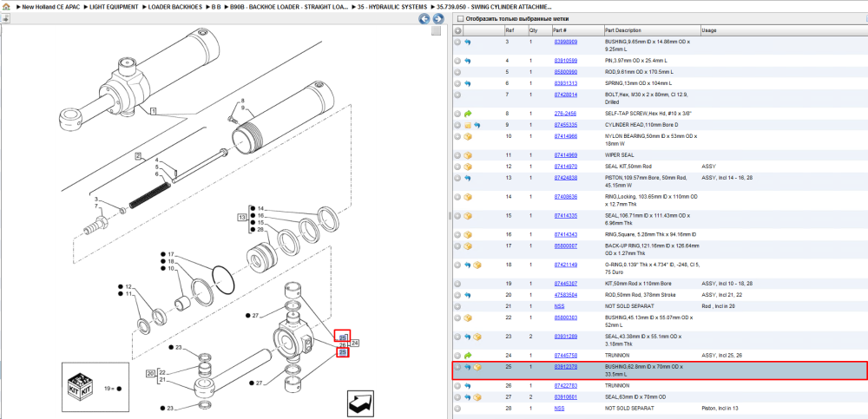Click 'TRUNNION' description in ref 26 row

click(617, 386)
